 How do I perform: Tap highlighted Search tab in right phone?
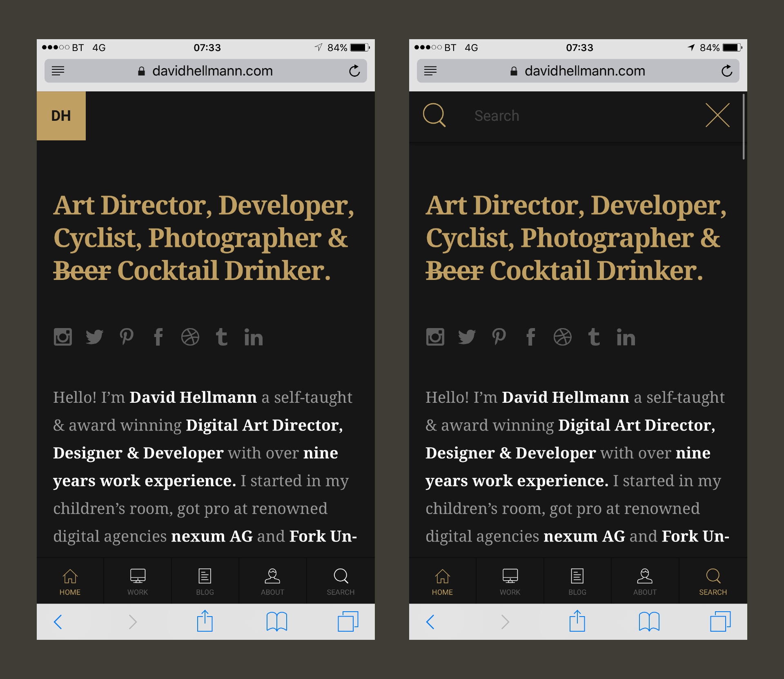point(713,581)
